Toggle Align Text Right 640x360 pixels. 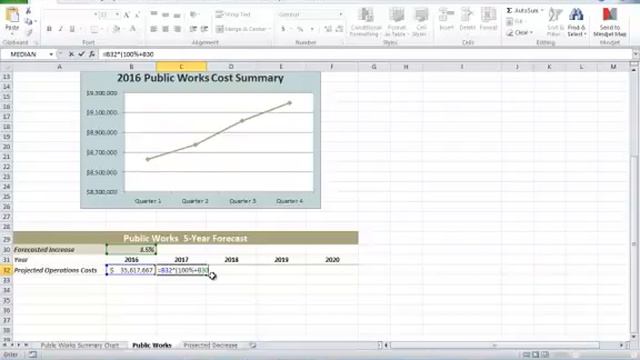coord(177,29)
